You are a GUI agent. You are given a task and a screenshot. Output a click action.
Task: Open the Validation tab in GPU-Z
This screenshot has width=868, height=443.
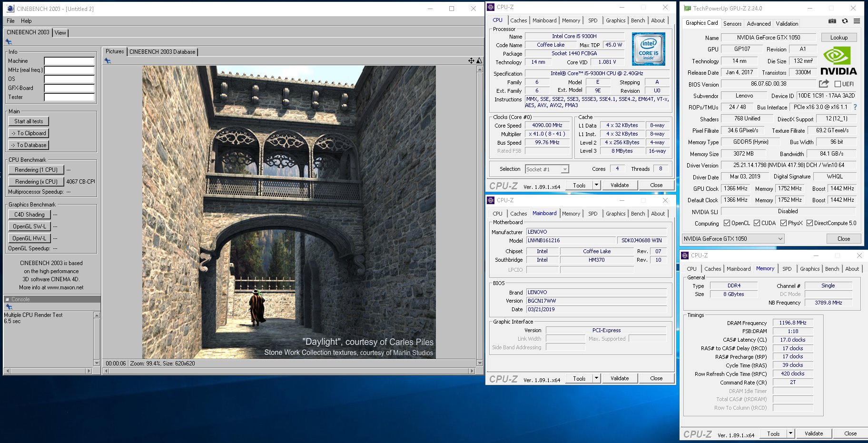tap(787, 24)
